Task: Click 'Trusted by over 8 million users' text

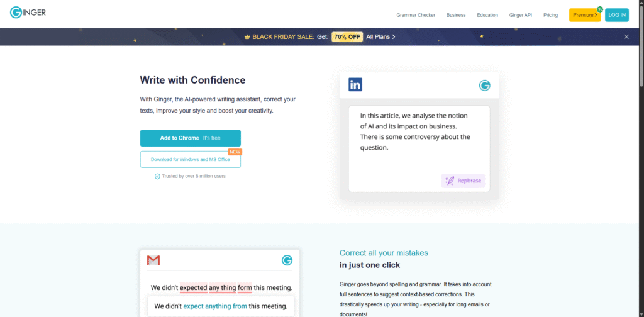Action: pos(194,176)
